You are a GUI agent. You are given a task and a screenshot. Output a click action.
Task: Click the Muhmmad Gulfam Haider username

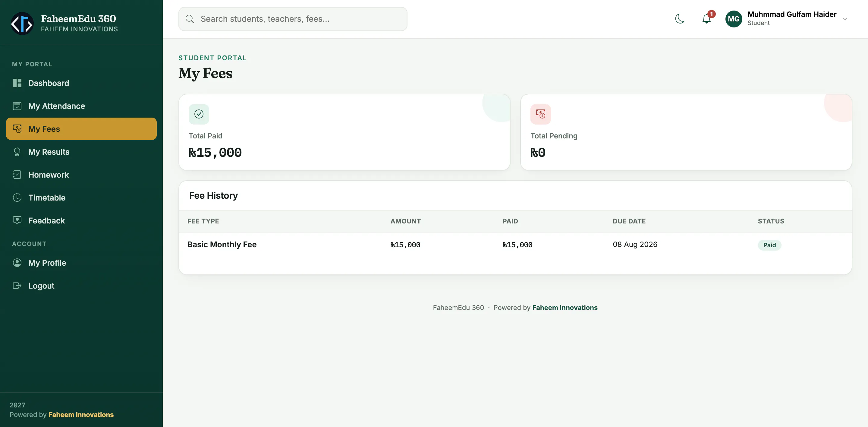tap(792, 14)
